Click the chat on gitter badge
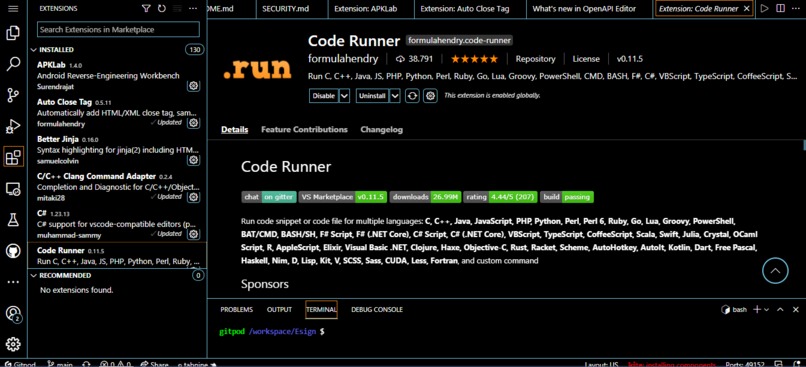This screenshot has height=367, width=806. tap(269, 197)
